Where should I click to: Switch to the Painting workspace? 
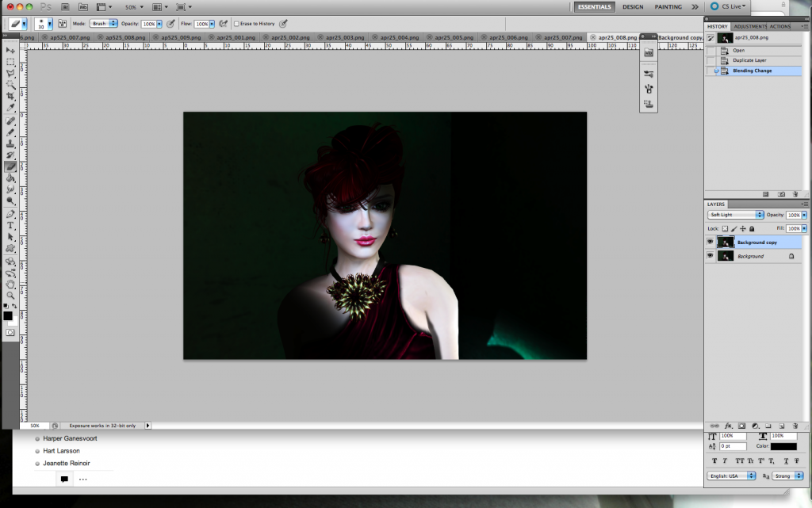668,6
